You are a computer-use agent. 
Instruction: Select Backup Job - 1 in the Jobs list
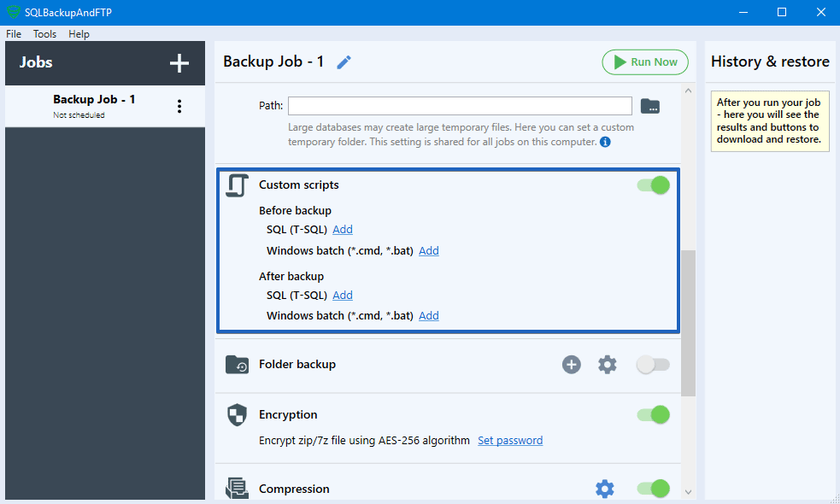(x=105, y=106)
